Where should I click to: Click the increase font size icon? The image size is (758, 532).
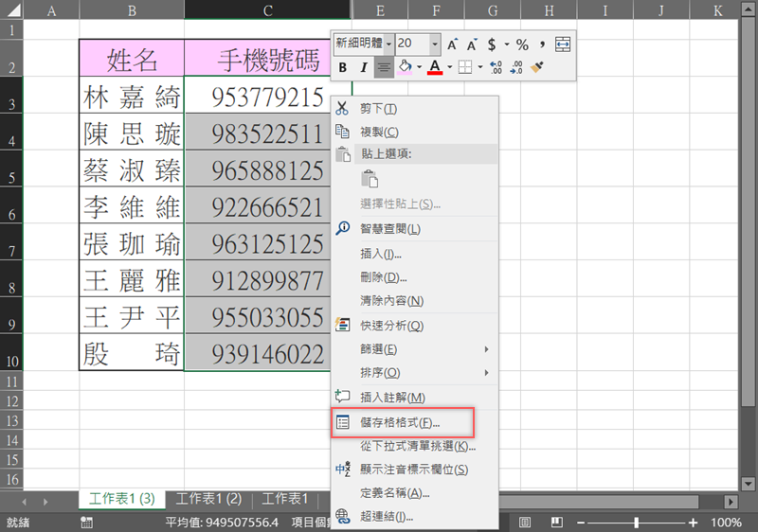pyautogui.click(x=453, y=44)
